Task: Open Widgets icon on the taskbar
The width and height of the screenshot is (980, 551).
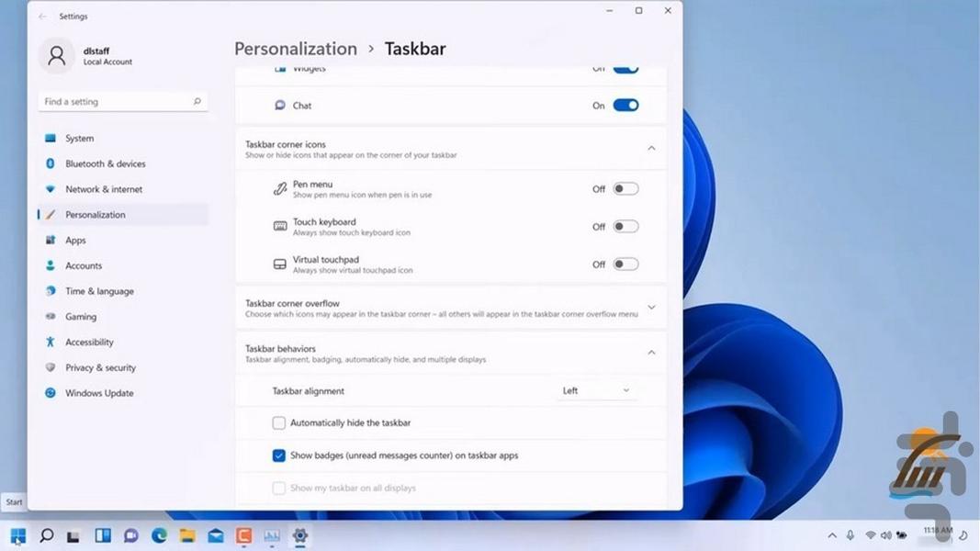Action: (103, 535)
